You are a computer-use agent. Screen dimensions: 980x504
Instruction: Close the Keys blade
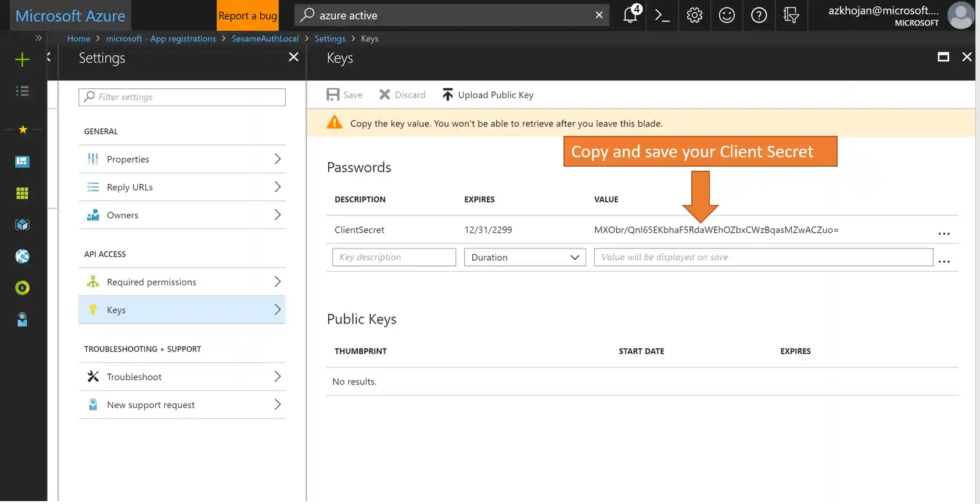967,57
